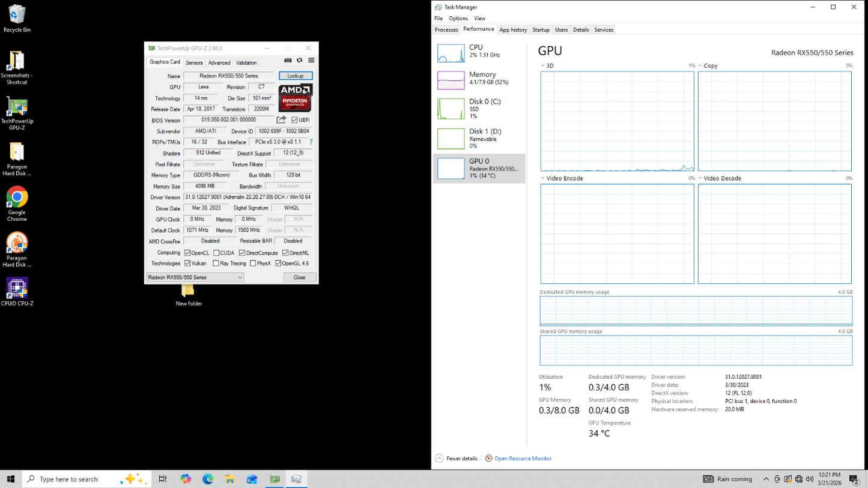
Task: Toggle the UEFI checkbox
Action: (x=294, y=120)
